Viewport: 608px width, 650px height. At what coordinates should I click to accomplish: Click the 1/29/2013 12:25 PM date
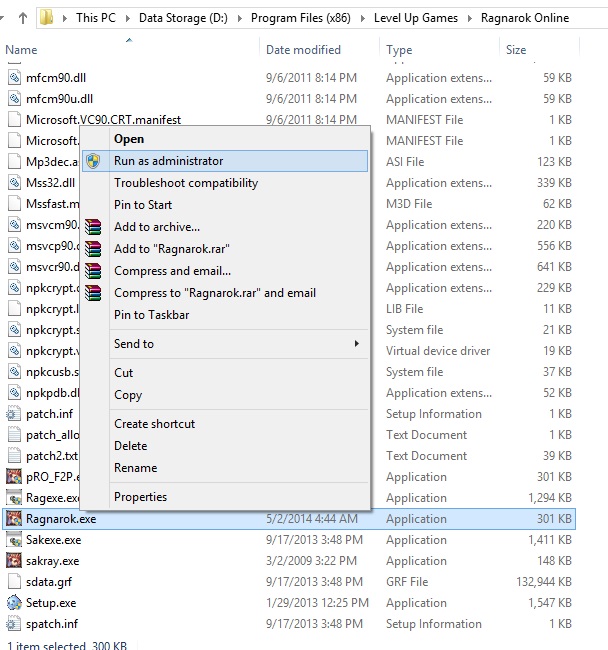point(317,603)
